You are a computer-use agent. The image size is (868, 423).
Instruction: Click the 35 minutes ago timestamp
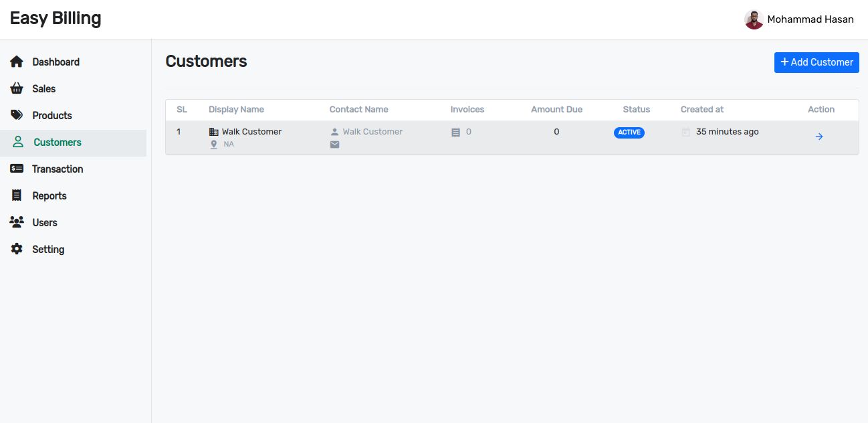tap(728, 132)
